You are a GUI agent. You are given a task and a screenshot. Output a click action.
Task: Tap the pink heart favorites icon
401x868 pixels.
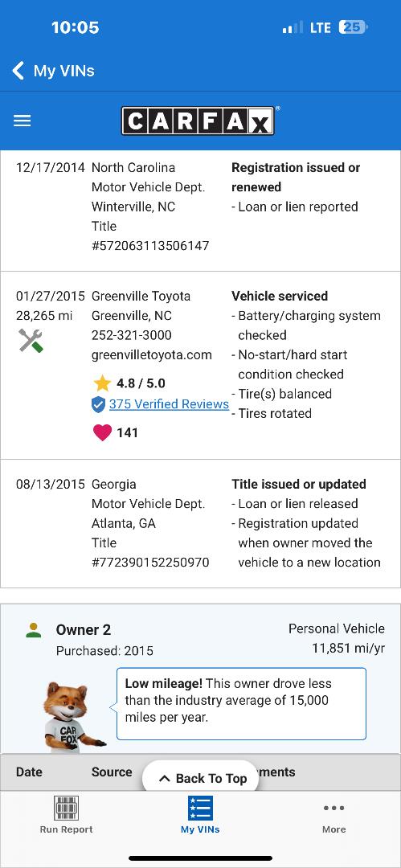point(103,432)
